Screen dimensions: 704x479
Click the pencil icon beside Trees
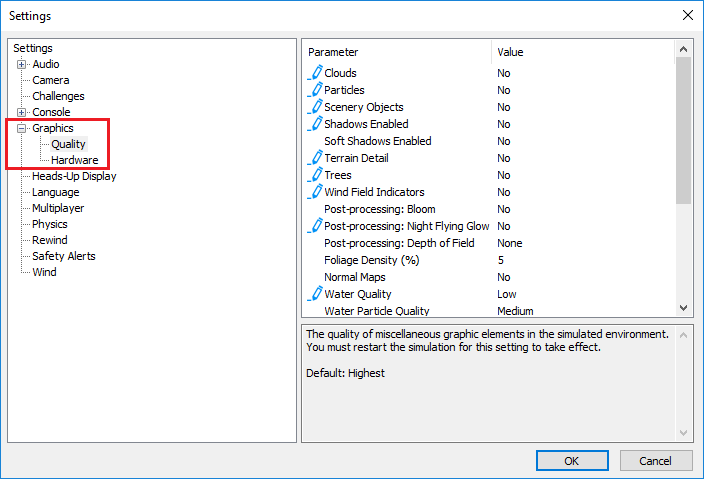point(315,175)
